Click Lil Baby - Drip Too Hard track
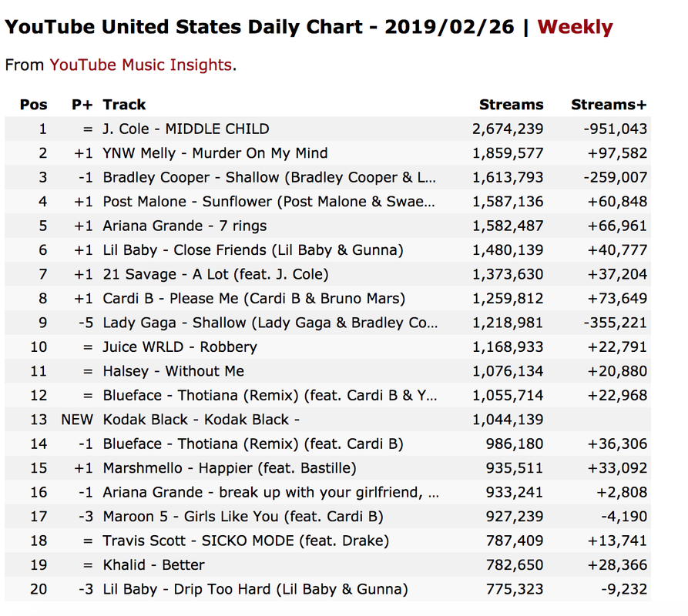The height and width of the screenshot is (616, 688). coord(255,589)
